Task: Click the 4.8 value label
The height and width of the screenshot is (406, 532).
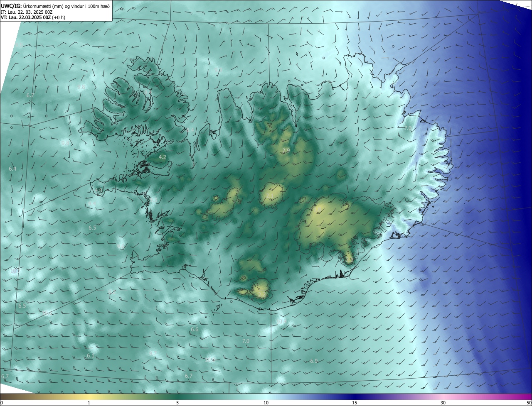Action: point(99,191)
